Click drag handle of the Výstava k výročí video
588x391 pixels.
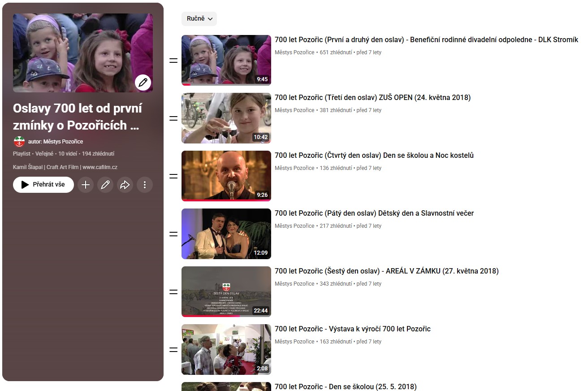(173, 350)
